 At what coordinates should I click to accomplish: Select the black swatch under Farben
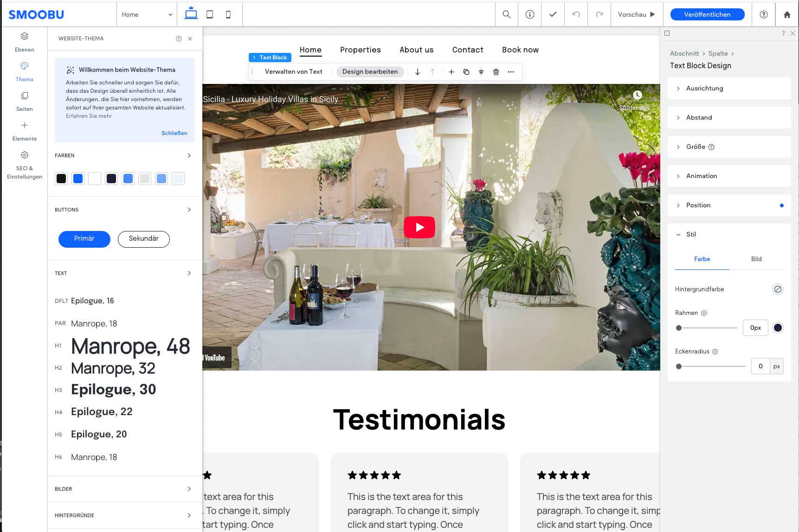pos(61,178)
